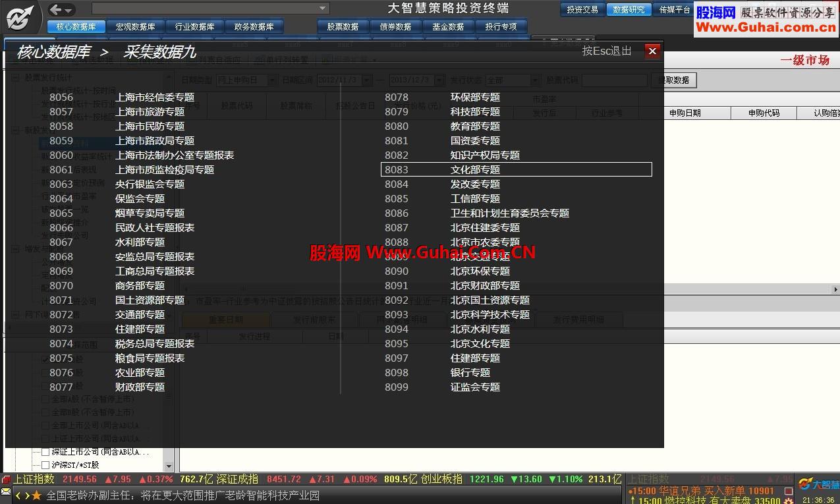Select 8094 北京水利专题
This screenshot has height=504, width=840.
click(447, 329)
